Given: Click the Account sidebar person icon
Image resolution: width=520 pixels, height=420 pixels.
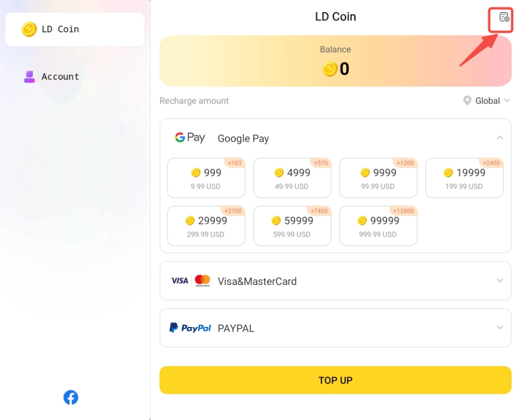Looking at the screenshot, I should point(29,77).
